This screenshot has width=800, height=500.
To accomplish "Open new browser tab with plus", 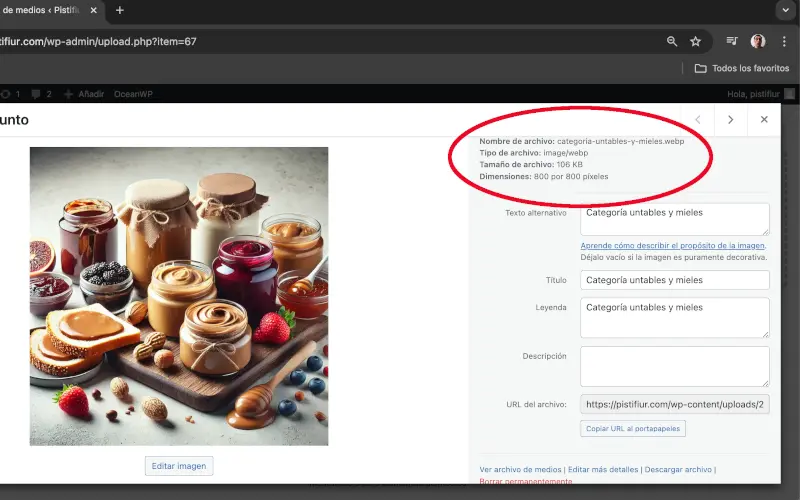I will [120, 10].
